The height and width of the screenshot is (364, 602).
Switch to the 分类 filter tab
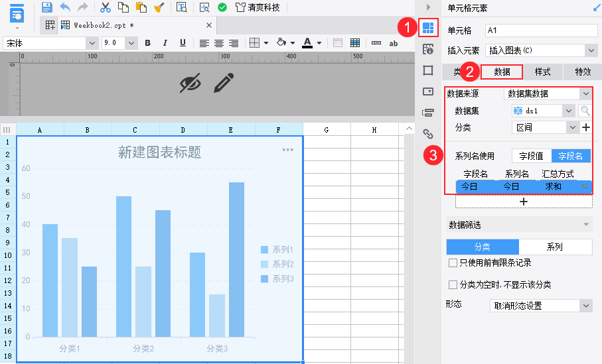[x=483, y=247]
